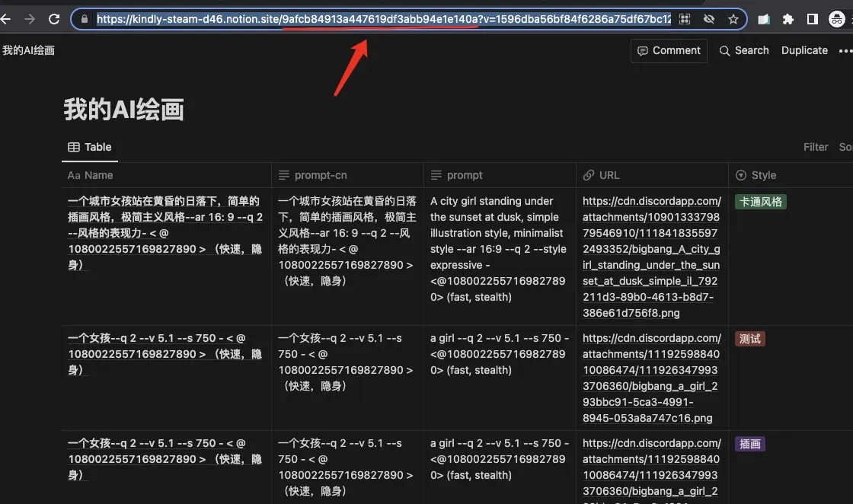Click the browser back arrow
The height and width of the screenshot is (504, 853).
[x=6, y=19]
